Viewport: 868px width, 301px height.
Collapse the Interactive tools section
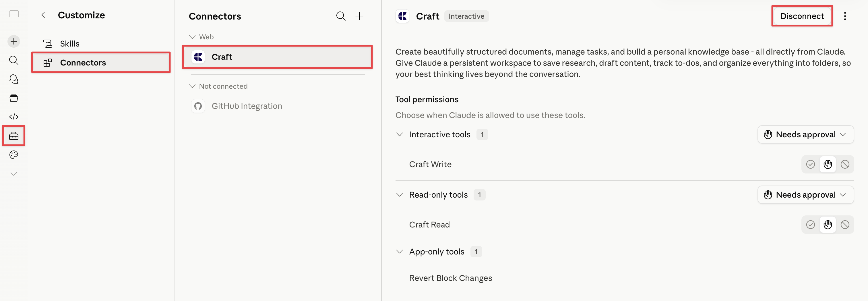tap(400, 134)
